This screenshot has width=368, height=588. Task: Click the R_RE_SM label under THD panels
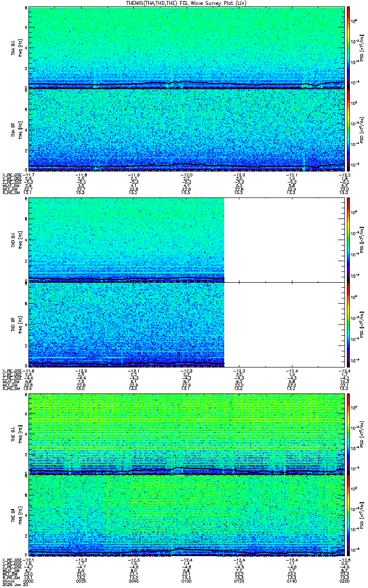11,388
